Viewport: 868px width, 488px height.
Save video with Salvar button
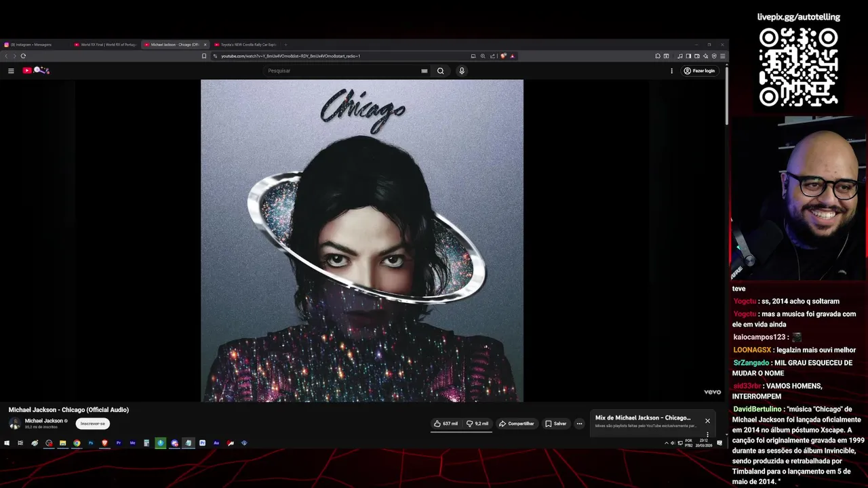point(556,424)
